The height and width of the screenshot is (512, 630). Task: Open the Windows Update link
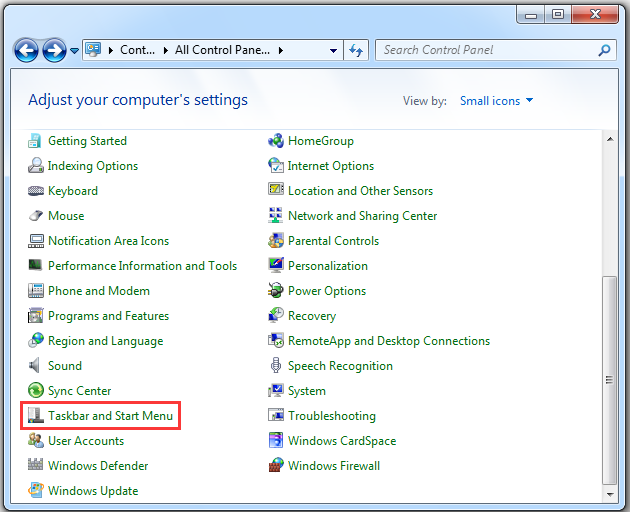click(93, 491)
